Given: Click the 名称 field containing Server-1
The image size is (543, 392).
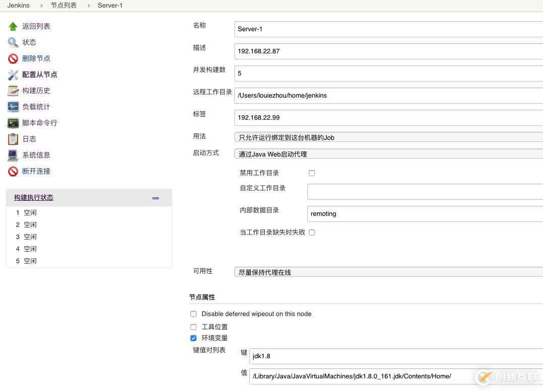Looking at the screenshot, I should click(388, 29).
